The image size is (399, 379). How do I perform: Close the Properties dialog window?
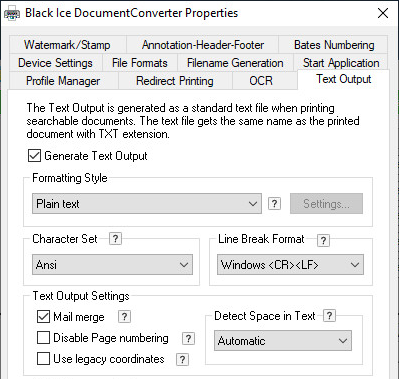coord(383,13)
